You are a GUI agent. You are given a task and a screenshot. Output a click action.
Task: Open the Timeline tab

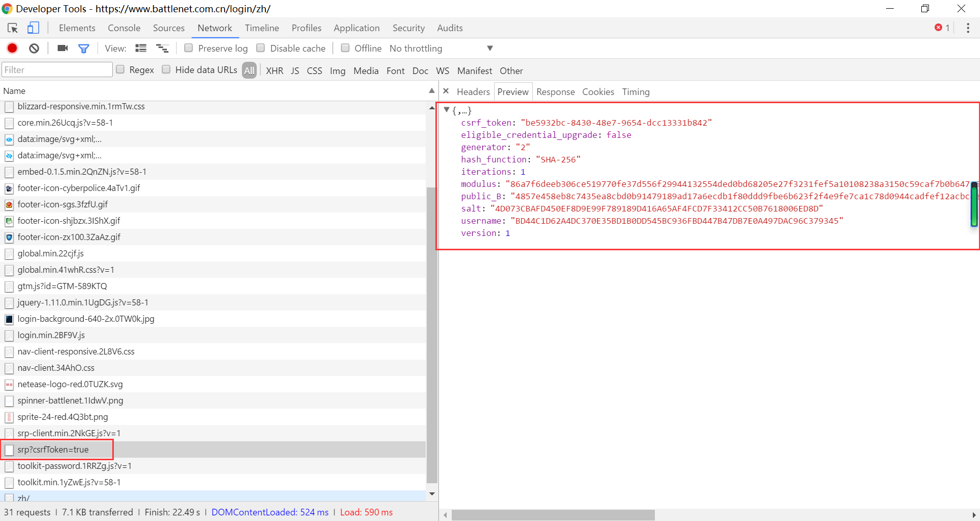pyautogui.click(x=262, y=28)
